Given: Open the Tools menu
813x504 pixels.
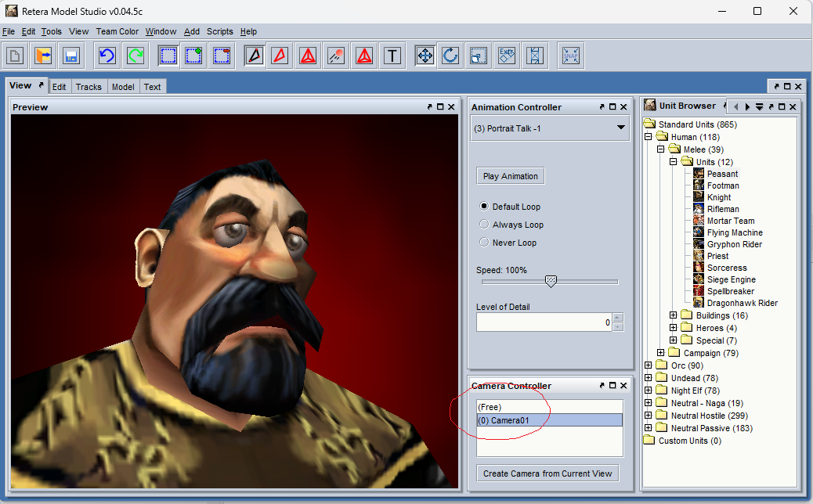Looking at the screenshot, I should click(x=52, y=31).
